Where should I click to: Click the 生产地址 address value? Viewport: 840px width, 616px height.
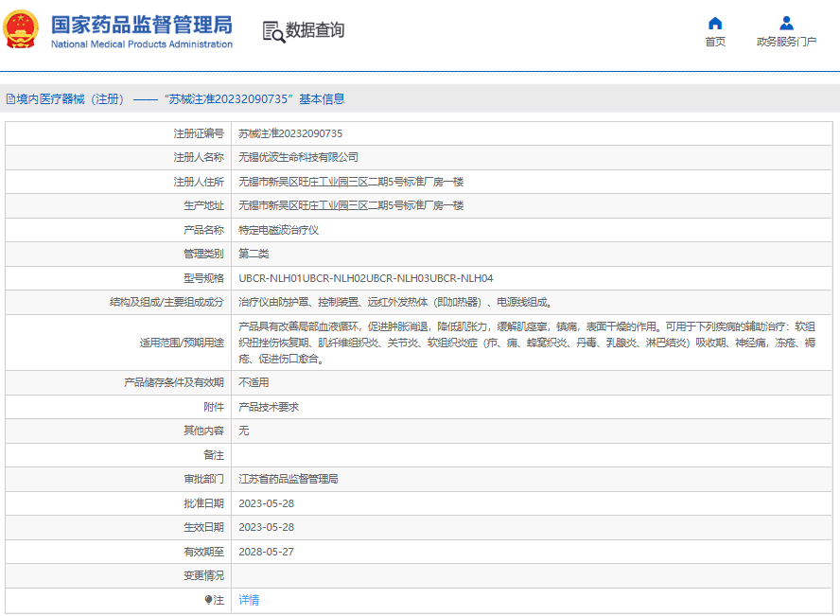351,205
